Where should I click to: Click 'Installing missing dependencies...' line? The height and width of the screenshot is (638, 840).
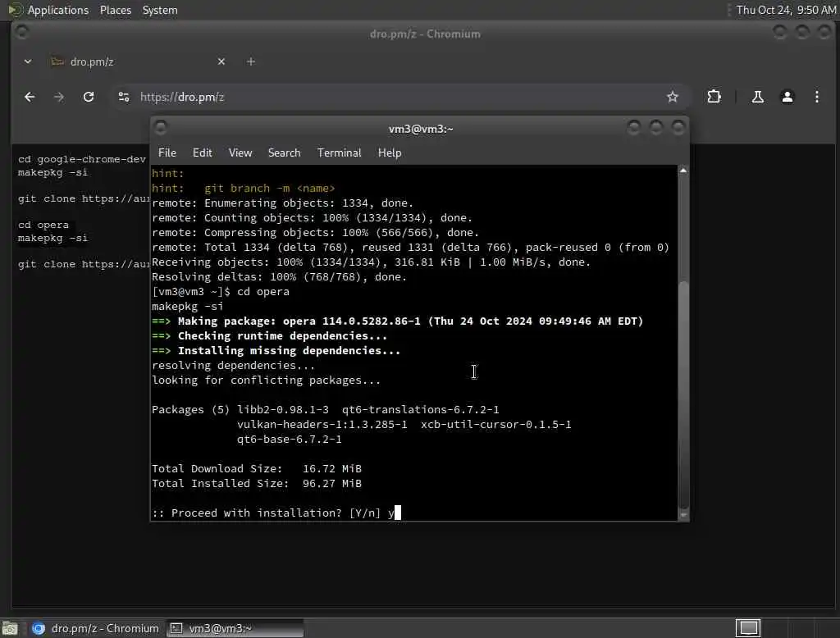click(276, 351)
